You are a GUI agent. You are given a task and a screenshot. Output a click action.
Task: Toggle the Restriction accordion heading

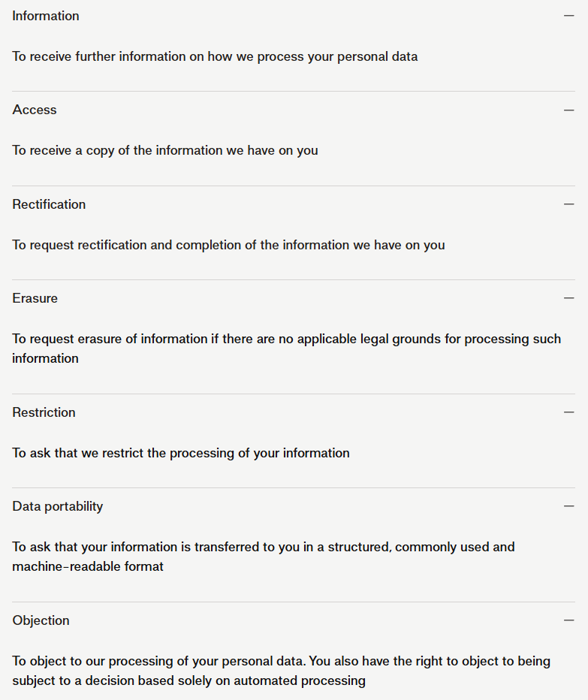[x=44, y=412]
